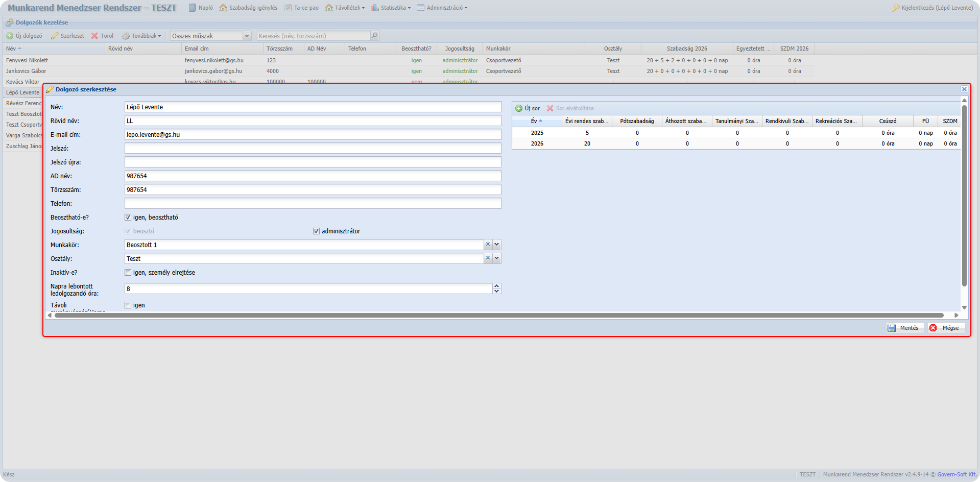Click the search magnifier icon
Viewport: 980px width, 482px height.
tap(374, 36)
